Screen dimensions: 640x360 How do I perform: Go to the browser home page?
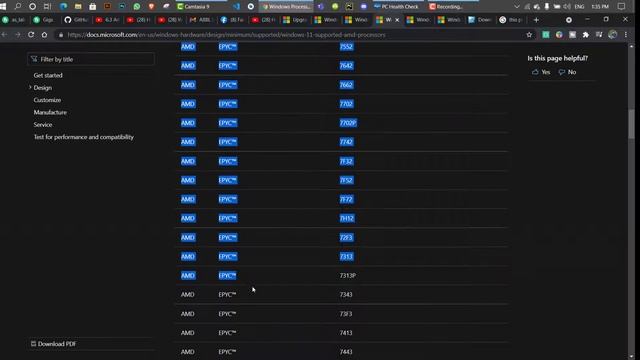[44, 35]
